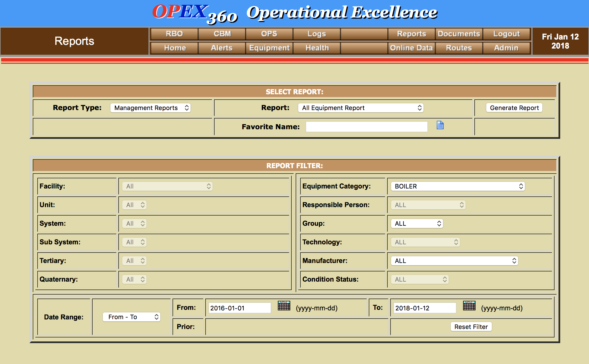This screenshot has height=364, width=589.
Task: Open the Sub System filter dropdown
Action: pos(134,242)
